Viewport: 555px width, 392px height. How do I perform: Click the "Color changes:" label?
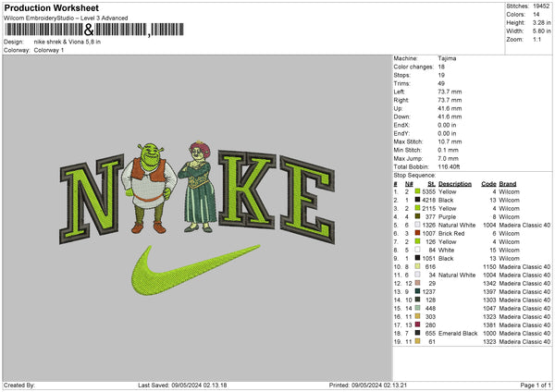tap(413, 67)
